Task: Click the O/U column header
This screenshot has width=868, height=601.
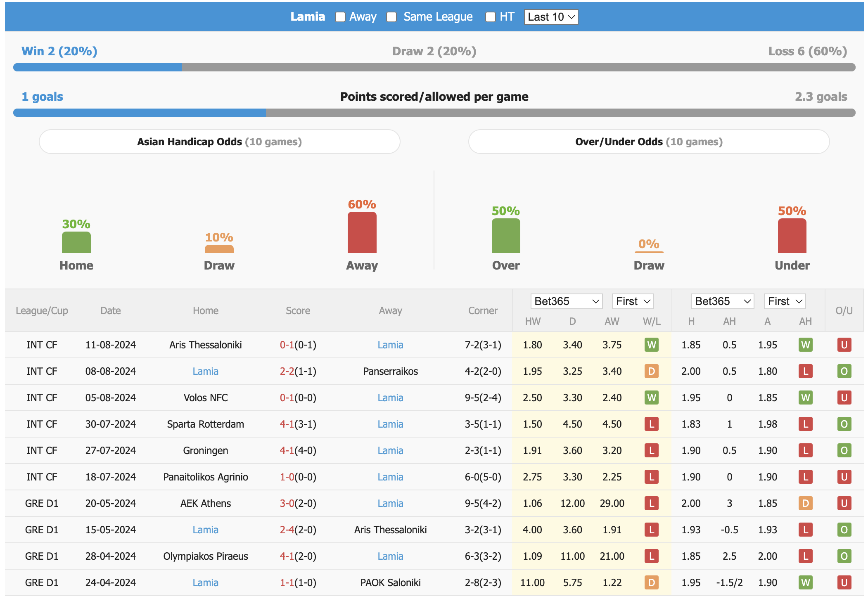Action: pyautogui.click(x=844, y=311)
